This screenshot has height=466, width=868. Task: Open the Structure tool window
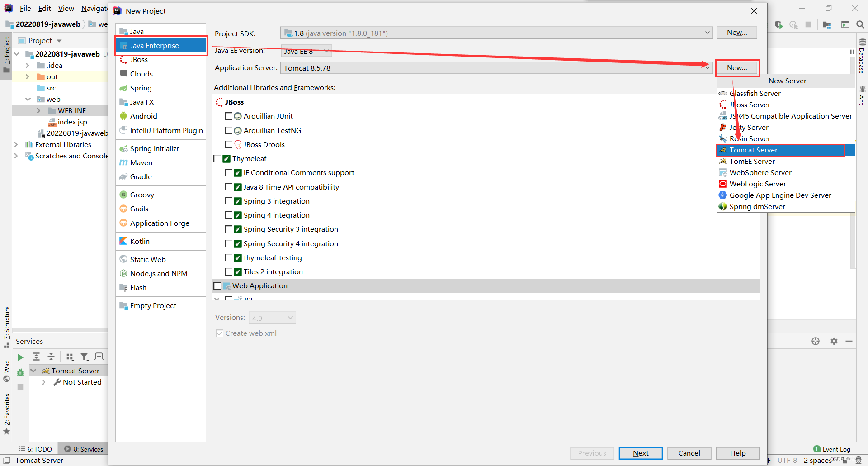[6, 327]
